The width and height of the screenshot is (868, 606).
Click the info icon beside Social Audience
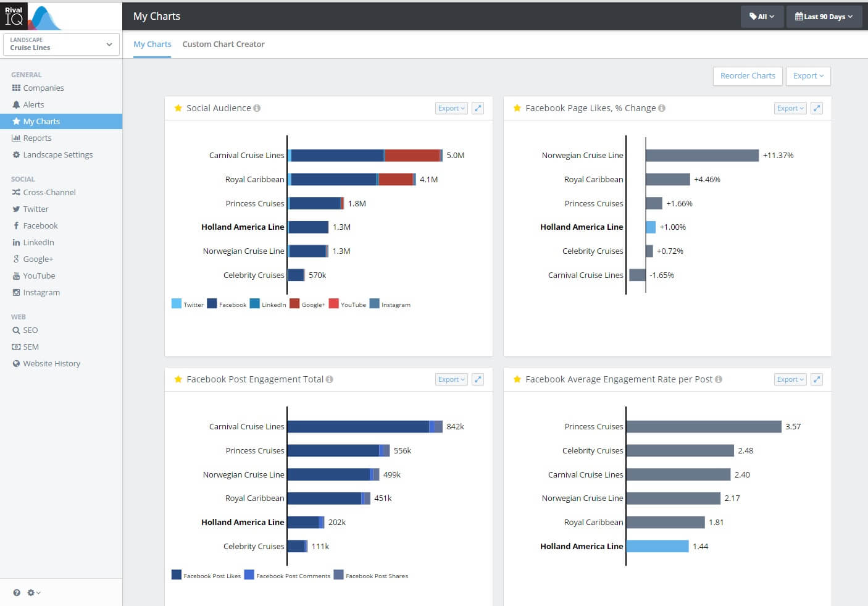tap(257, 108)
